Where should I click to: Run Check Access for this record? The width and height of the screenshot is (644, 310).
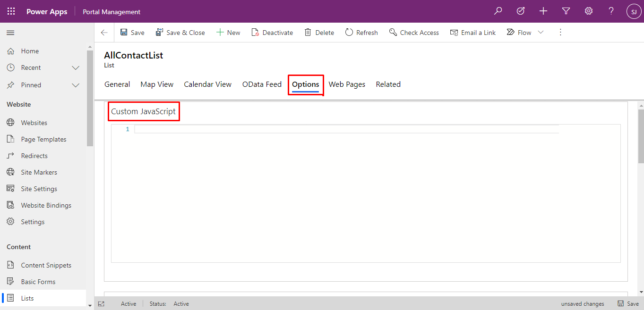(x=414, y=32)
